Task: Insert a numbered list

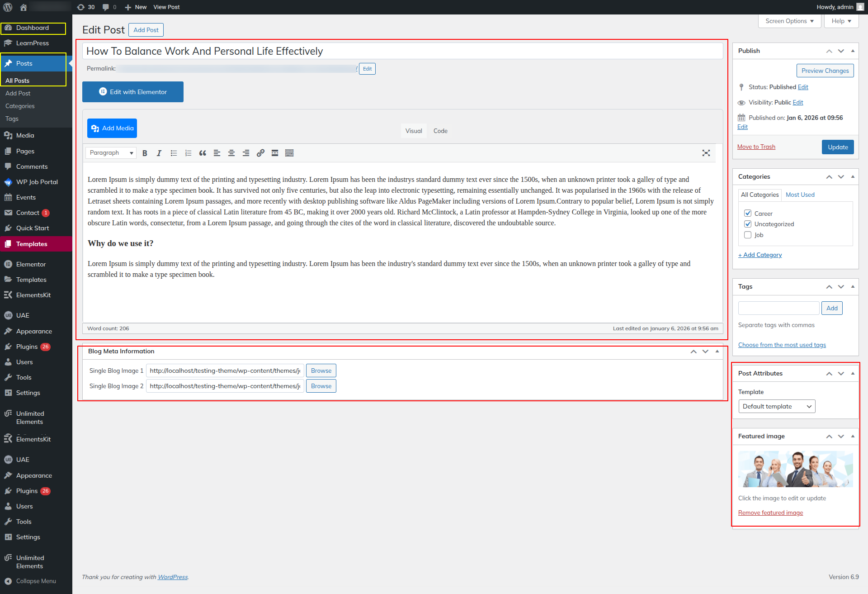Action: 188,153
